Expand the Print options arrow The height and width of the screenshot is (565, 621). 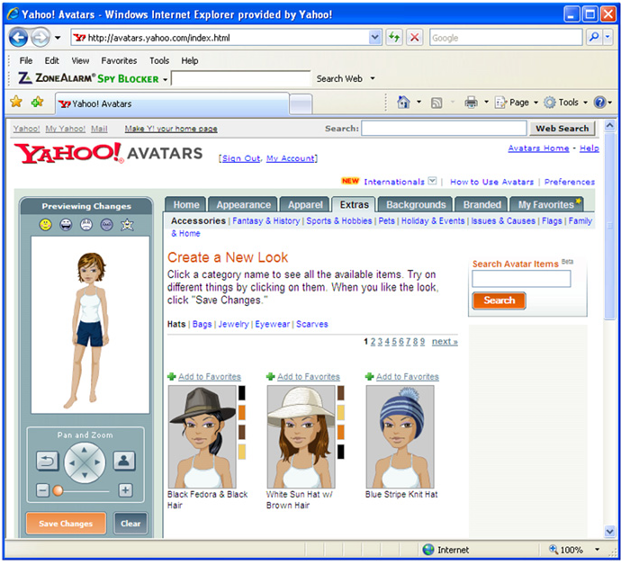click(486, 103)
